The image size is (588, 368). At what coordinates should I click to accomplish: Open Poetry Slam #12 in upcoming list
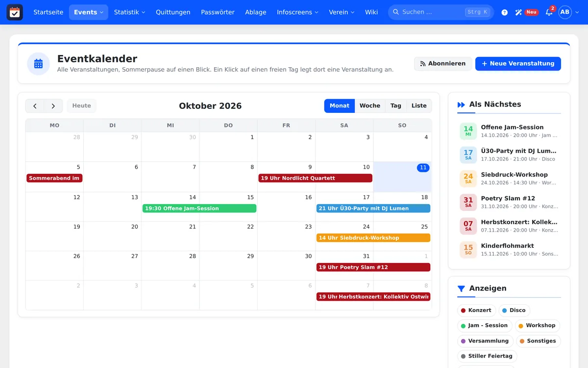pos(509,202)
